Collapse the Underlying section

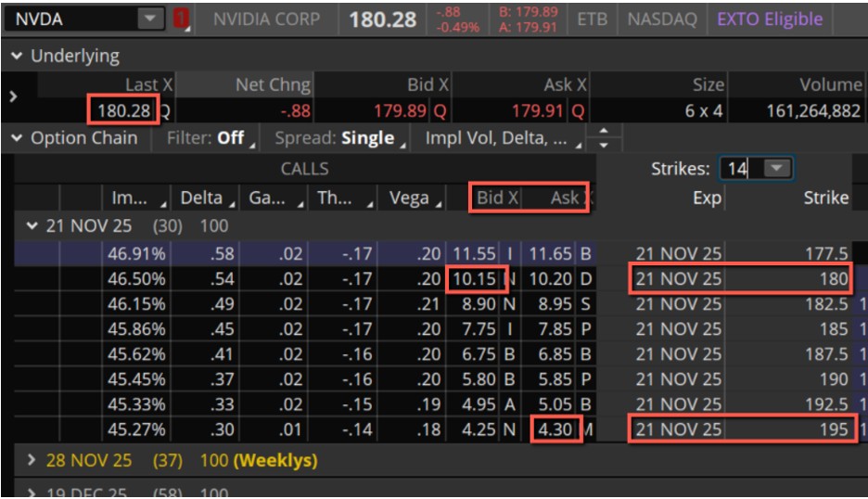pos(17,57)
